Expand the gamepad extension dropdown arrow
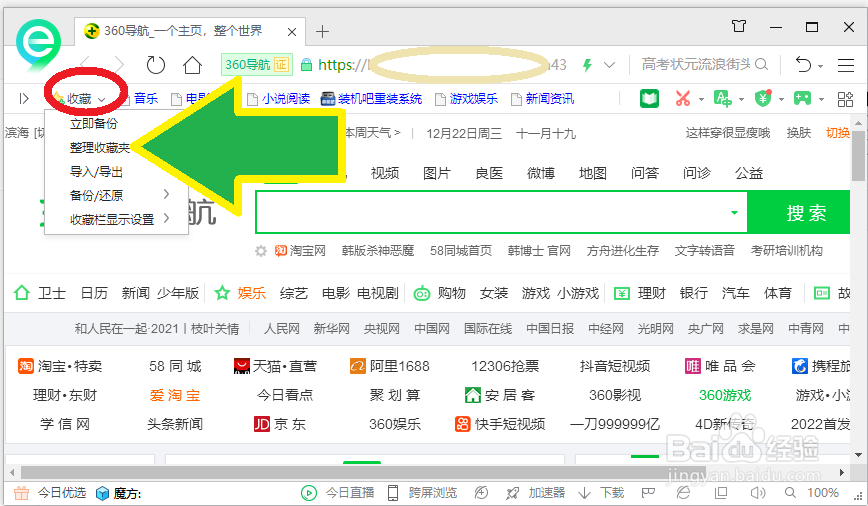Screen dimensions: 868x506 [822, 100]
